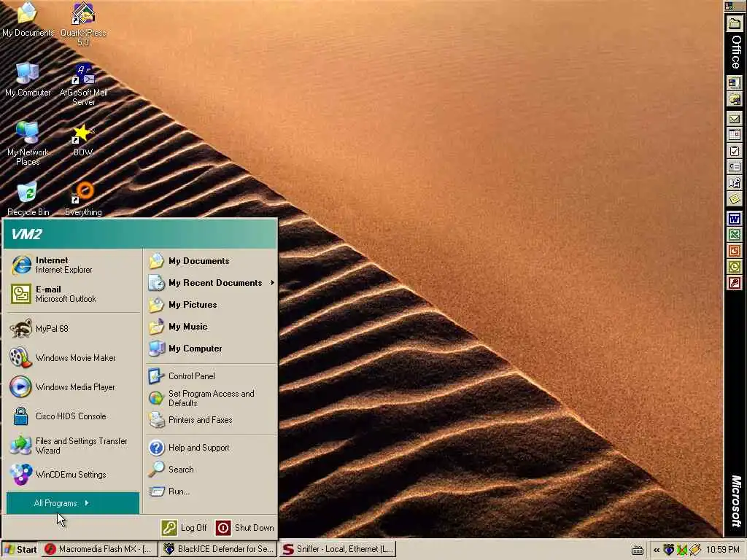Open Search from the Start menu
This screenshot has height=560, width=747.
211,469
